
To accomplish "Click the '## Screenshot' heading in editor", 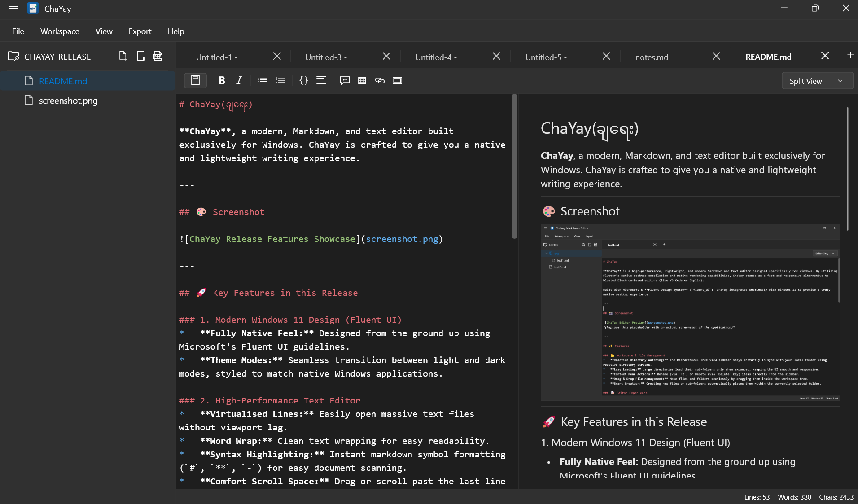I will tap(222, 212).
